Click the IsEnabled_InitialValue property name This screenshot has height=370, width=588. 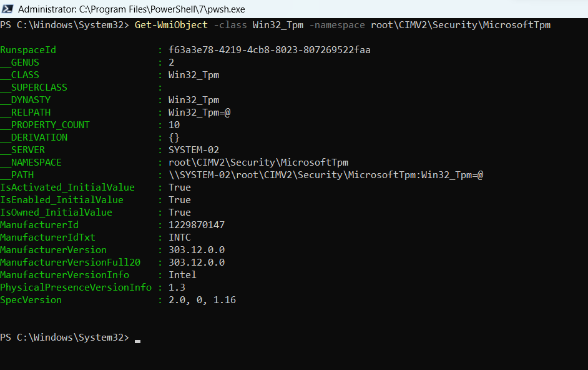pyautogui.click(x=62, y=200)
